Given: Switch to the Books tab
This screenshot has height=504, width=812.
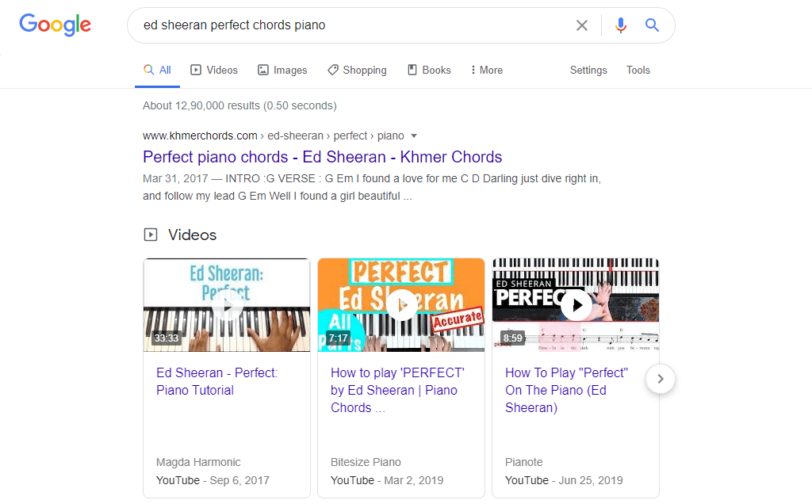Looking at the screenshot, I should coord(429,70).
